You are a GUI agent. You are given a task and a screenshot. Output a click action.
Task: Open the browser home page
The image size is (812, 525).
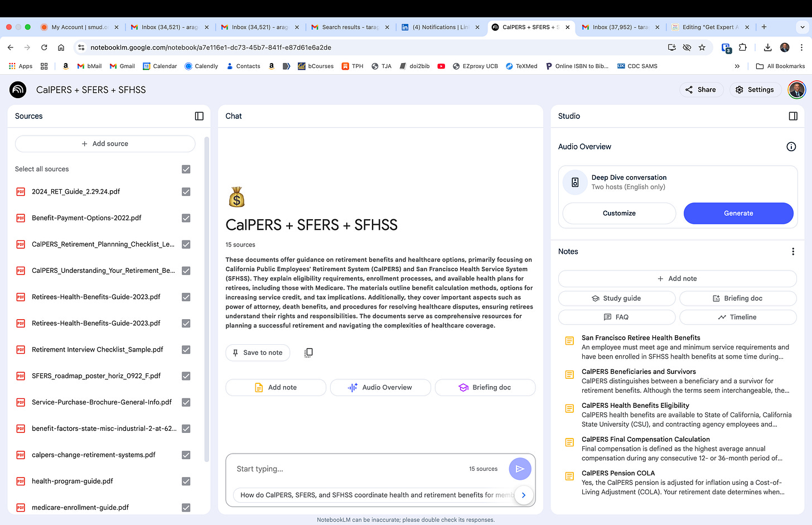(x=61, y=47)
